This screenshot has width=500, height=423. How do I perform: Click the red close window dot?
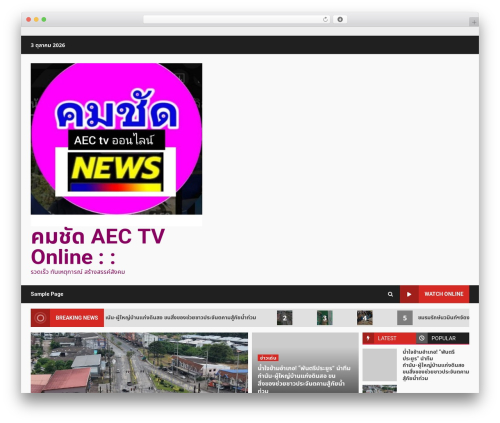coord(29,20)
